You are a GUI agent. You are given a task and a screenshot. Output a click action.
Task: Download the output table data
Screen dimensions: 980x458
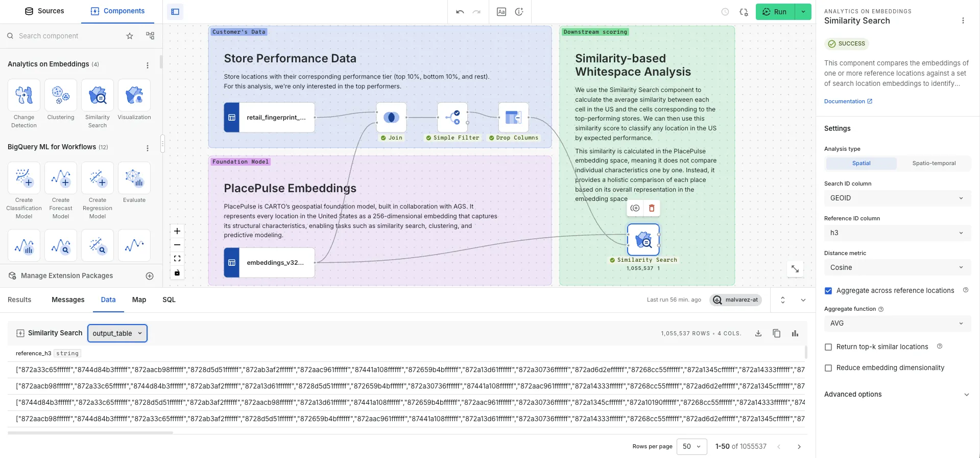pyautogui.click(x=758, y=333)
